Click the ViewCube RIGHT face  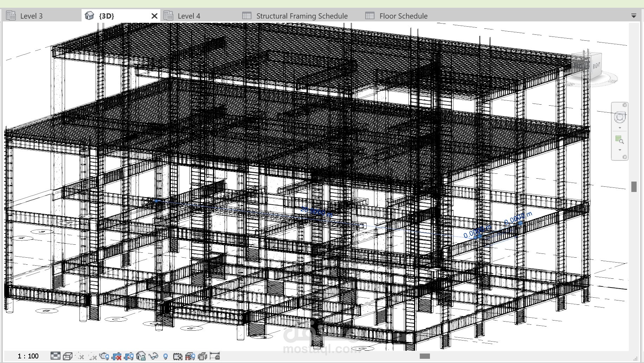coord(597,65)
